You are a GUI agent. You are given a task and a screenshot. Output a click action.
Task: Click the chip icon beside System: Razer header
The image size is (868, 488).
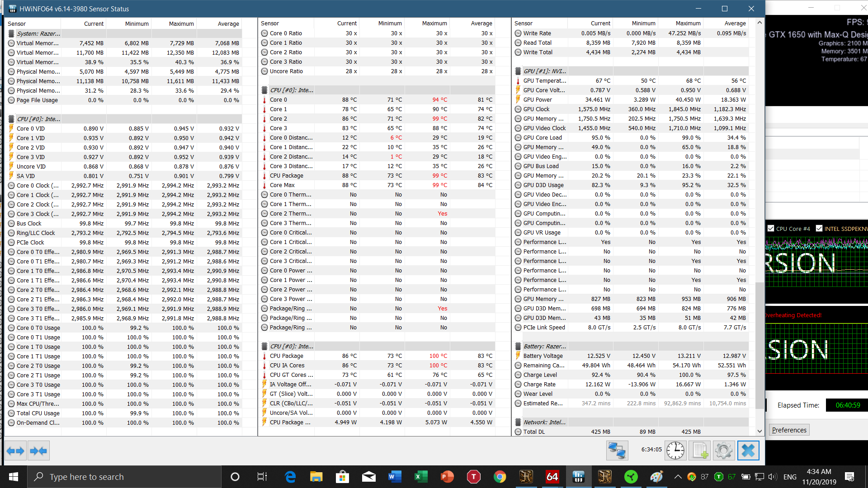[x=11, y=33]
